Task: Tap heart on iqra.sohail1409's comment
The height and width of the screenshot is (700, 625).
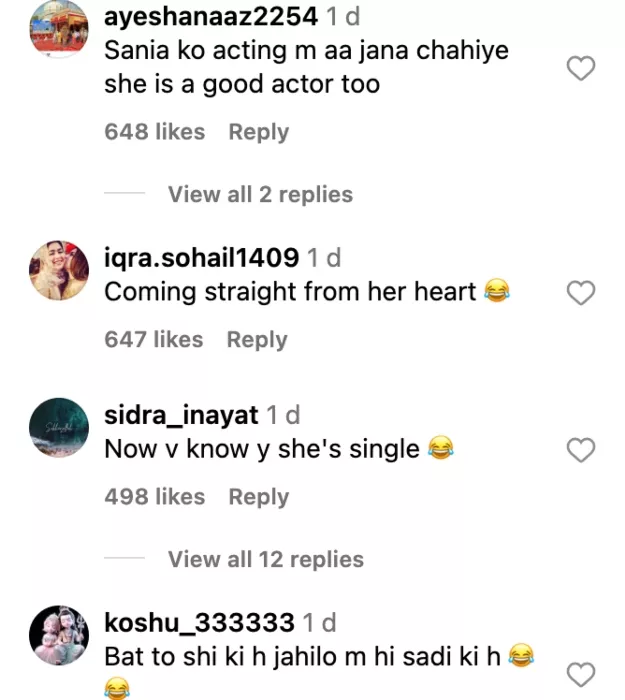Action: [581, 292]
